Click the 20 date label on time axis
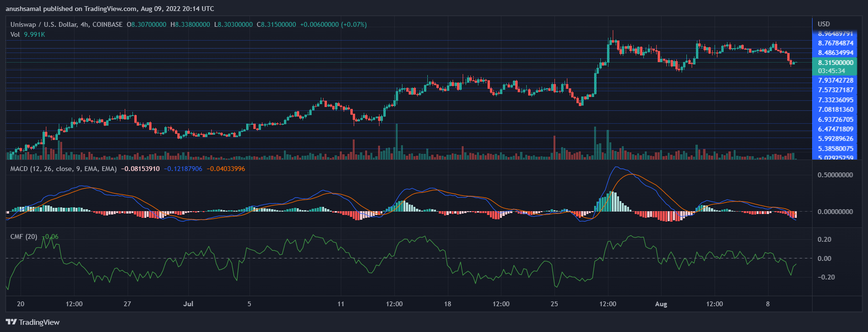The height and width of the screenshot is (332, 868). click(x=21, y=304)
